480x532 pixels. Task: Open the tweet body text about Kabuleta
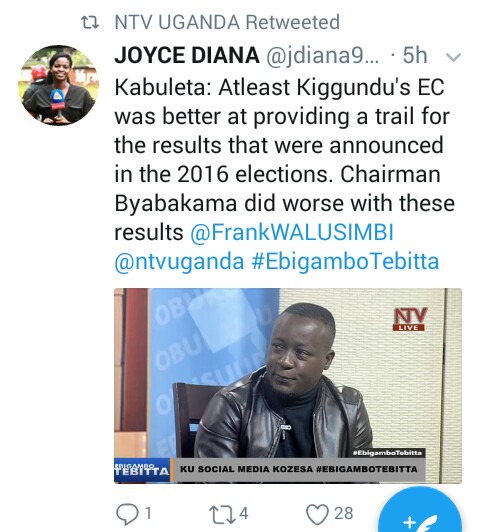click(284, 159)
